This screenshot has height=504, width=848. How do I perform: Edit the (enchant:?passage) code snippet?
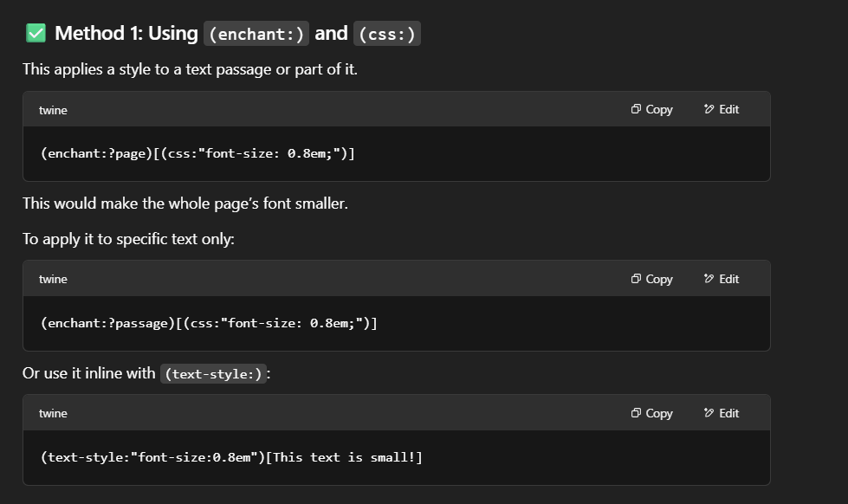[722, 279]
